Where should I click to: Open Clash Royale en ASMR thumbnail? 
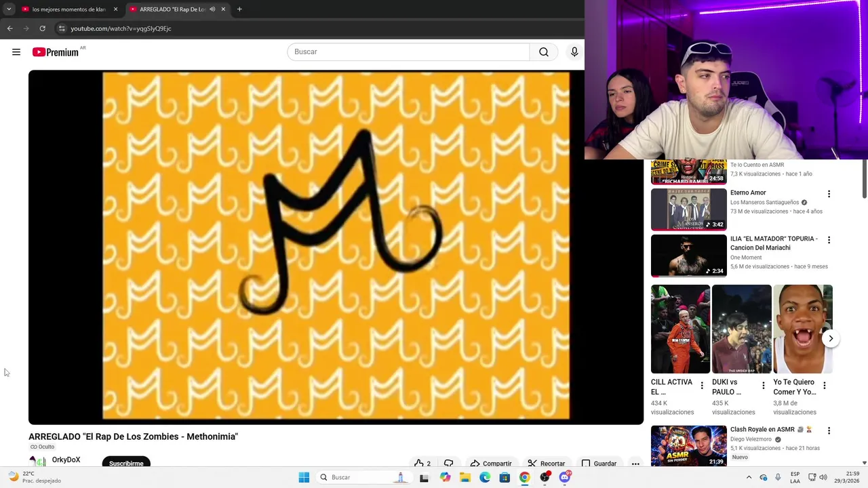pyautogui.click(x=688, y=446)
